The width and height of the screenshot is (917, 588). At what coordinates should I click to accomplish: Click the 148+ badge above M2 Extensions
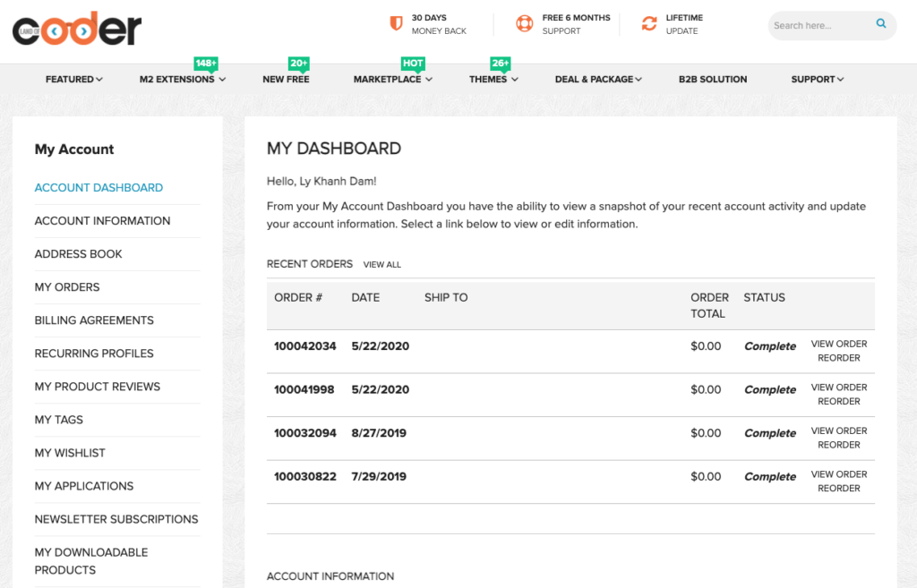click(x=206, y=64)
